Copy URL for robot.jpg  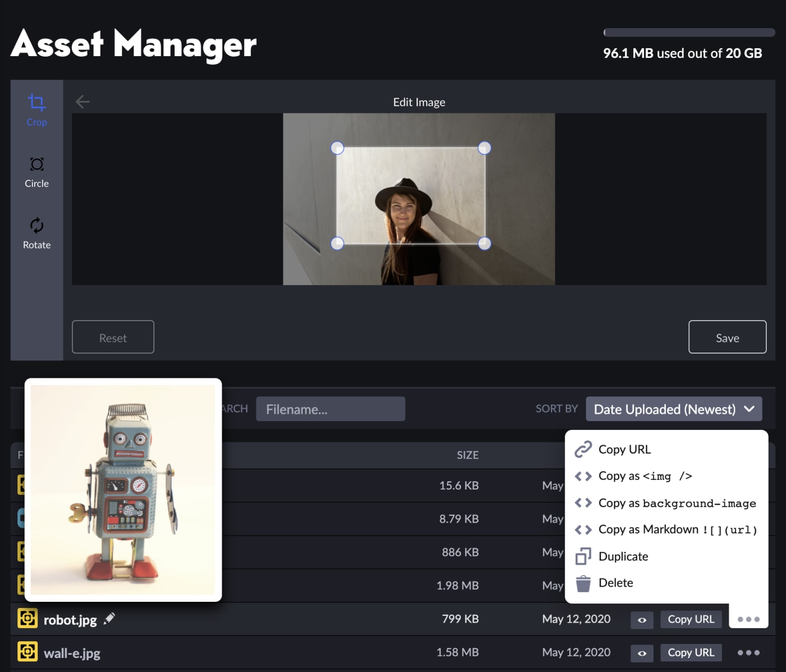coord(691,619)
